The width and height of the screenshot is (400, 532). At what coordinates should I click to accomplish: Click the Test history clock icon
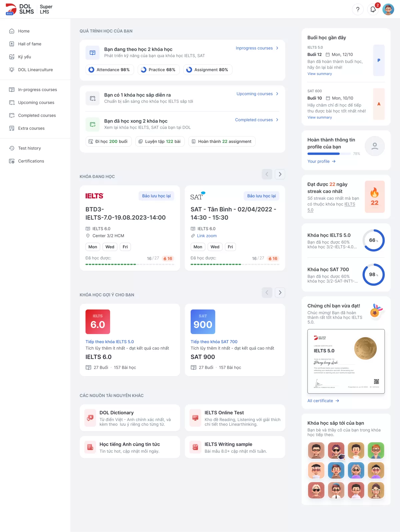click(12, 148)
